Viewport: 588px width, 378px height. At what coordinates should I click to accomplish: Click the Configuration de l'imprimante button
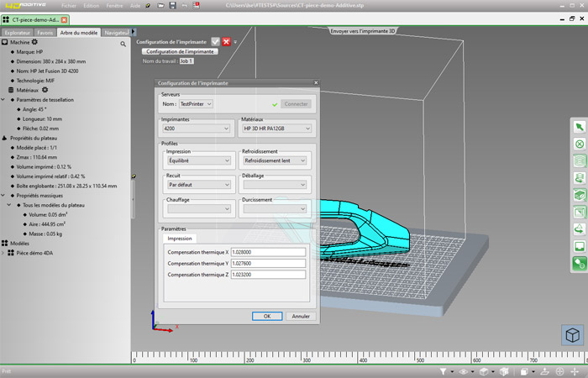180,51
